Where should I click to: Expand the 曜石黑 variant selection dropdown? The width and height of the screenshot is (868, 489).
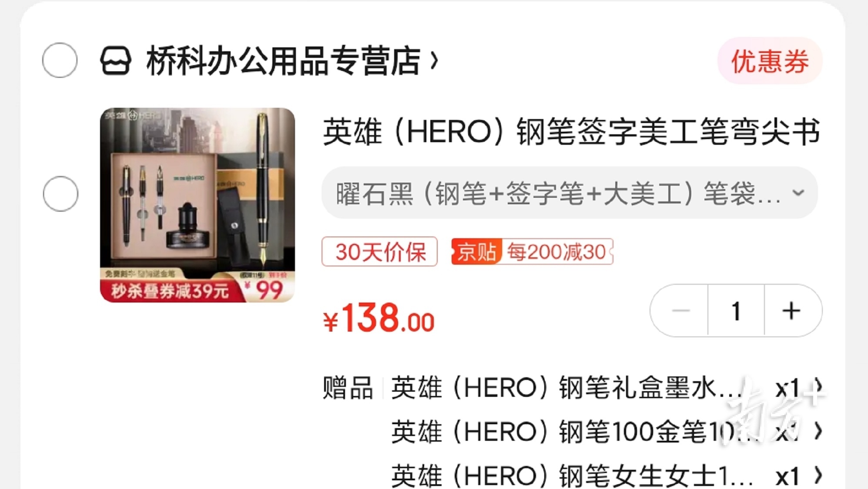[x=570, y=193]
